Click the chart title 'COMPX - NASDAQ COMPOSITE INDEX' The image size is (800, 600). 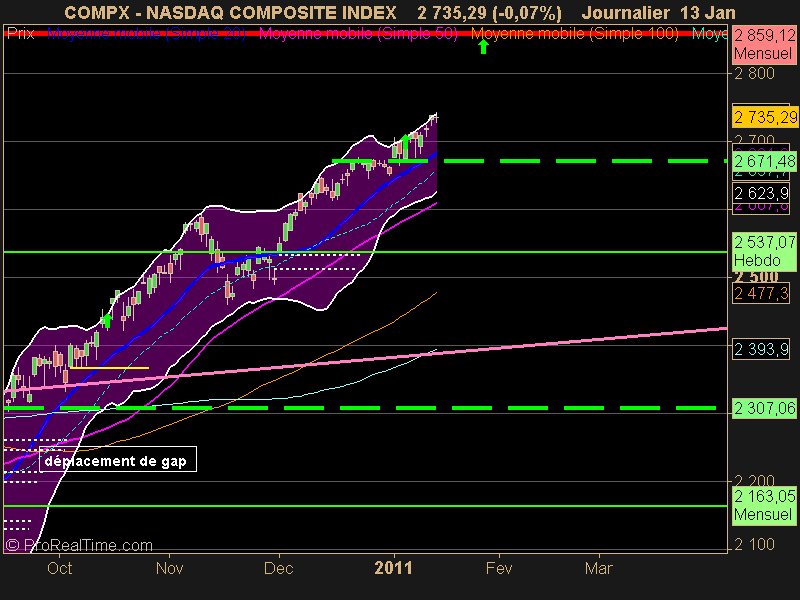click(x=231, y=12)
